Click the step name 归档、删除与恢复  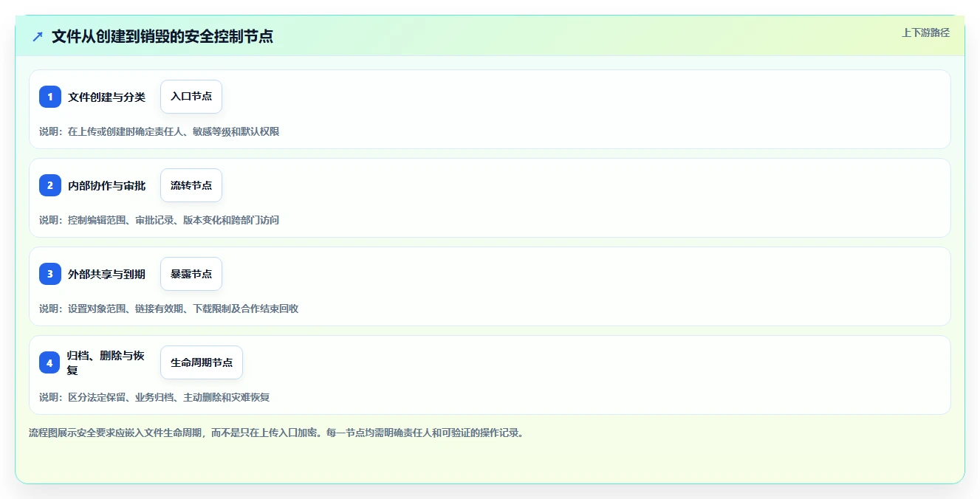[107, 362]
